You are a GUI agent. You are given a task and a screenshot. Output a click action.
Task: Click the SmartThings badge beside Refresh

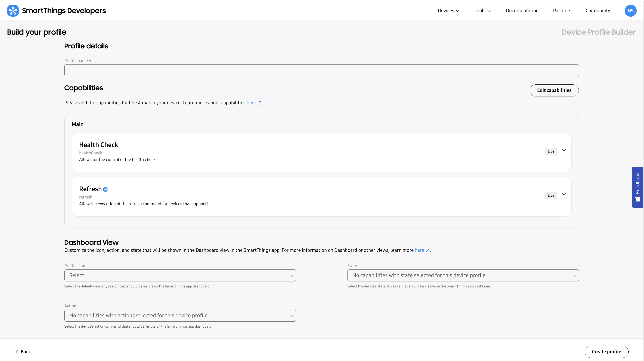point(105,190)
